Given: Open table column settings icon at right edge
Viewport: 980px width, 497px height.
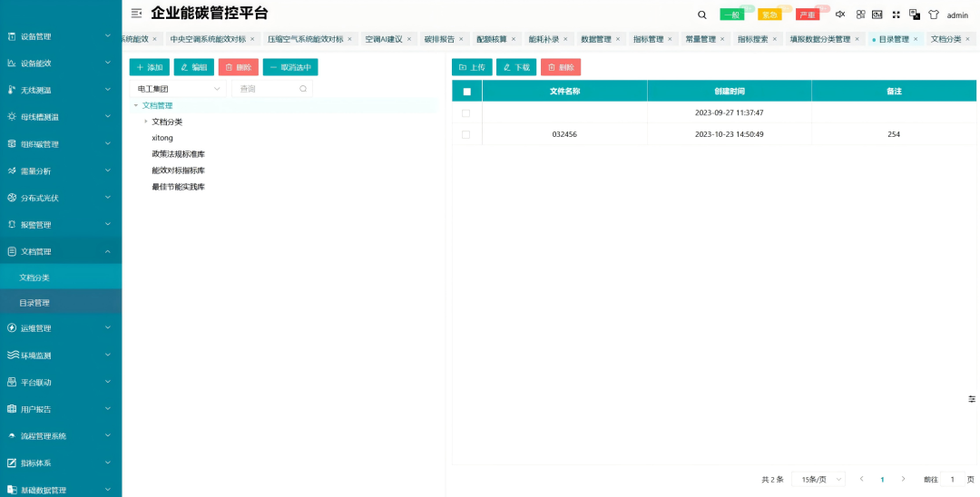Looking at the screenshot, I should 972,398.
